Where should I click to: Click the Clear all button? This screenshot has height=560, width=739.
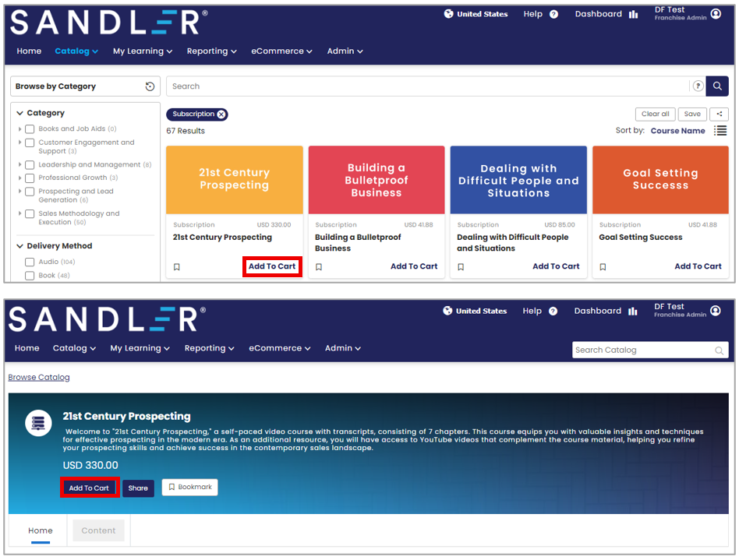click(655, 114)
